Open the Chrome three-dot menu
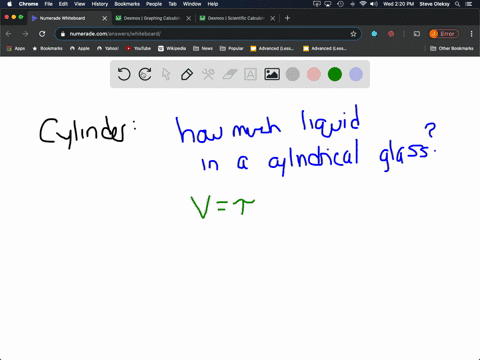This screenshot has width=480, height=360. pos(471,34)
